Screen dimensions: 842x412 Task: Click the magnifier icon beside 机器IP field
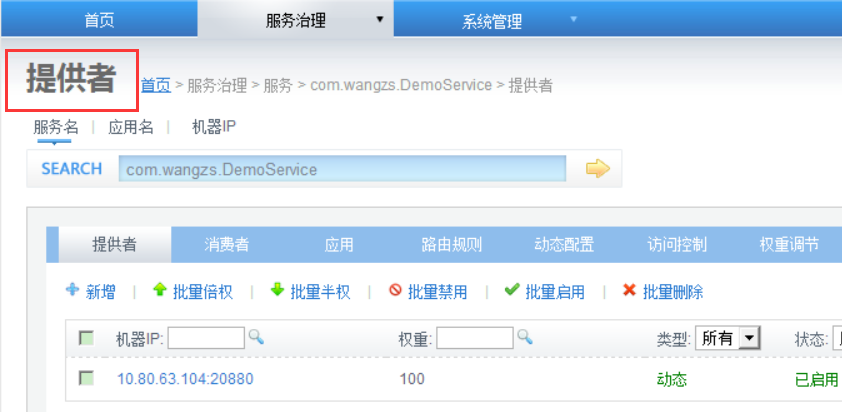pos(256,337)
